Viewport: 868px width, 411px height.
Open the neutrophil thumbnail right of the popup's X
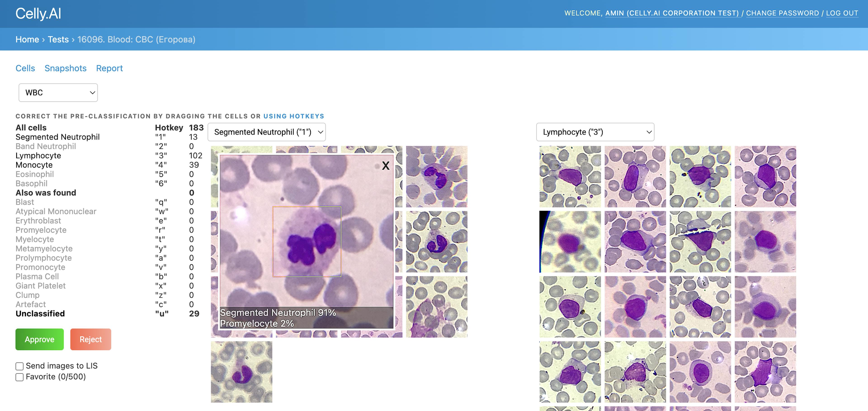tap(437, 176)
